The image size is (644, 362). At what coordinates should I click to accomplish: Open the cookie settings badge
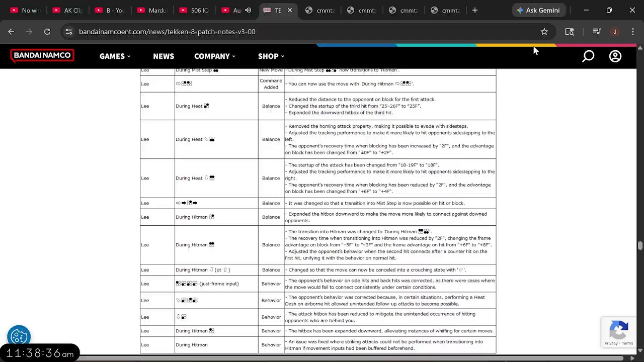click(x=19, y=336)
